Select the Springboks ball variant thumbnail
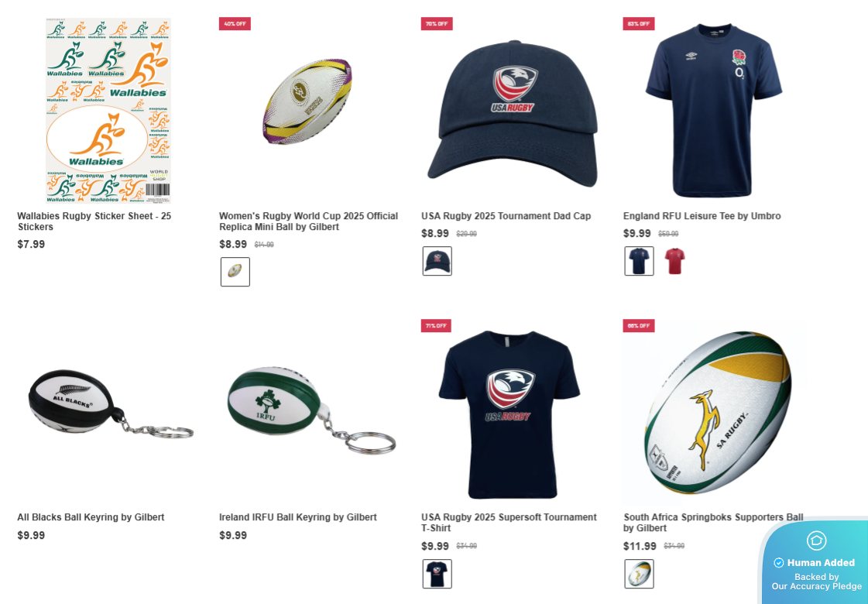This screenshot has height=604, width=868. [639, 574]
